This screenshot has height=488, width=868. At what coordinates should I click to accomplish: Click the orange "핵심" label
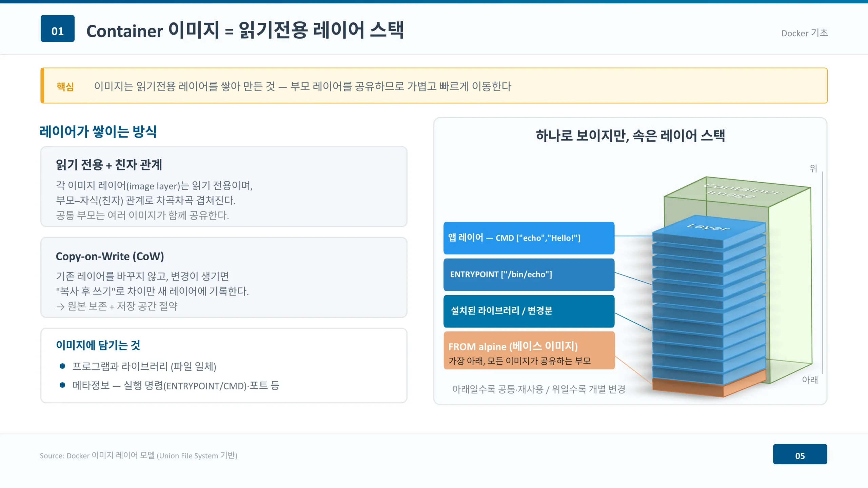pyautogui.click(x=65, y=86)
